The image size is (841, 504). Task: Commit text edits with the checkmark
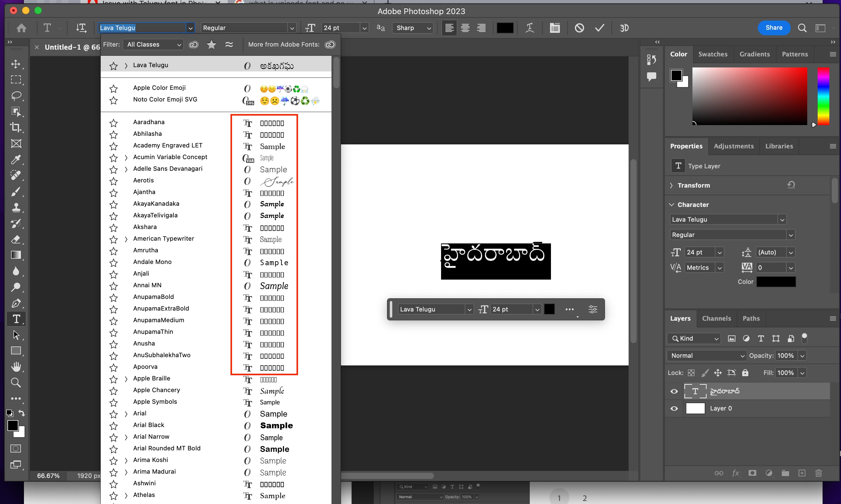coord(600,28)
